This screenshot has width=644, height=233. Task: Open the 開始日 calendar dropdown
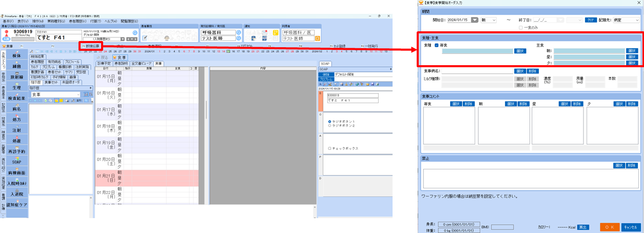pos(475,20)
